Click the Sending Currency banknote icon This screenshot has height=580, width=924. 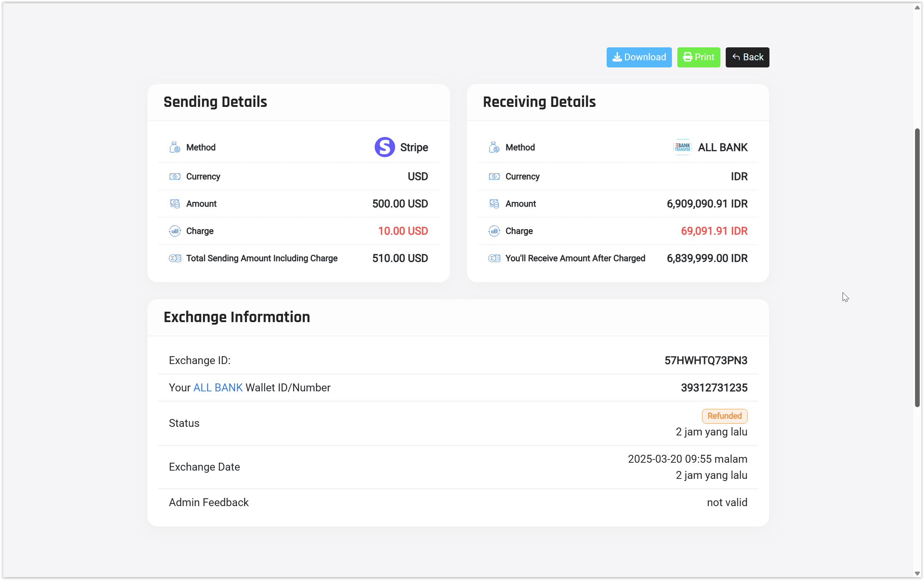[175, 176]
